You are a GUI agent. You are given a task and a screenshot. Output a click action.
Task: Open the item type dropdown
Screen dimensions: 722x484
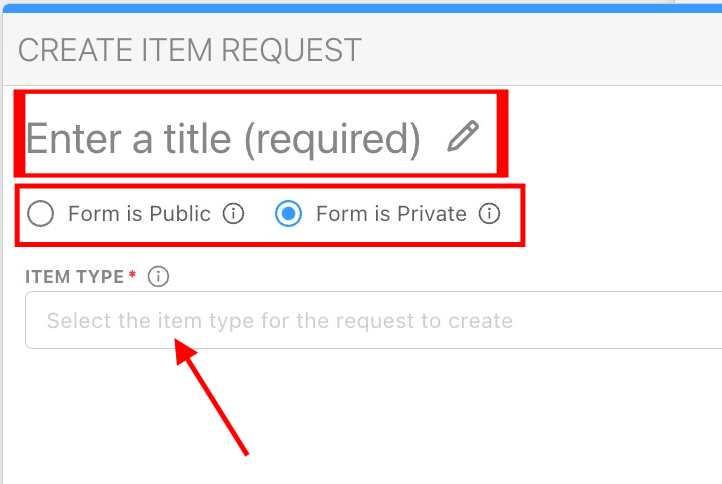click(x=400, y=321)
